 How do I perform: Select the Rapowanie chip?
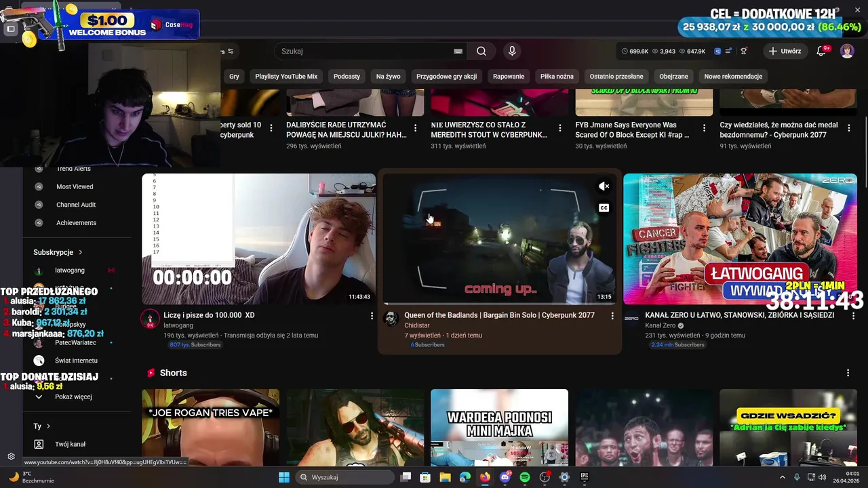click(x=509, y=77)
